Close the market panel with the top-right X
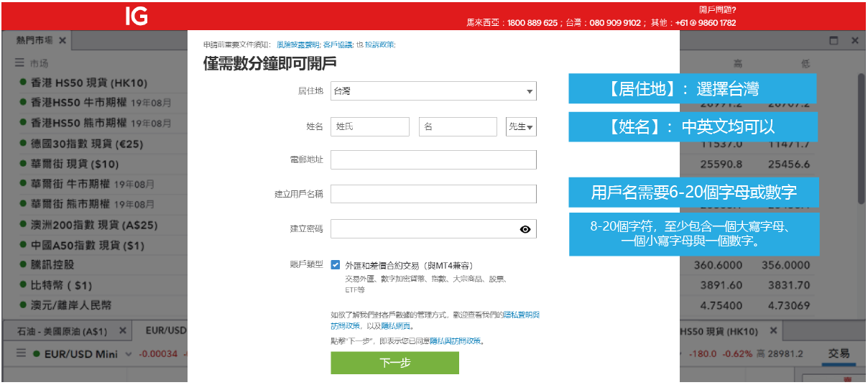868x385 pixels. [x=855, y=41]
